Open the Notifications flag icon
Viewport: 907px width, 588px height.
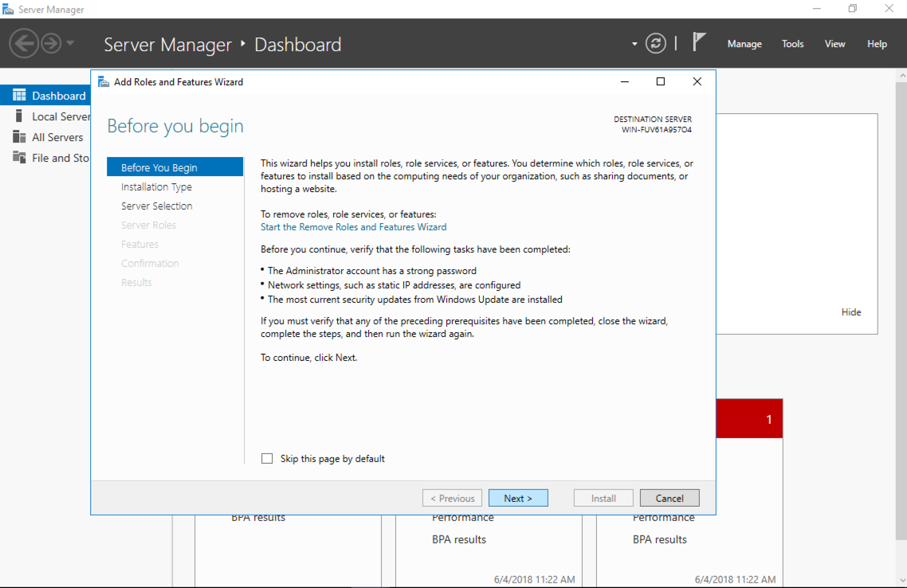pos(699,42)
